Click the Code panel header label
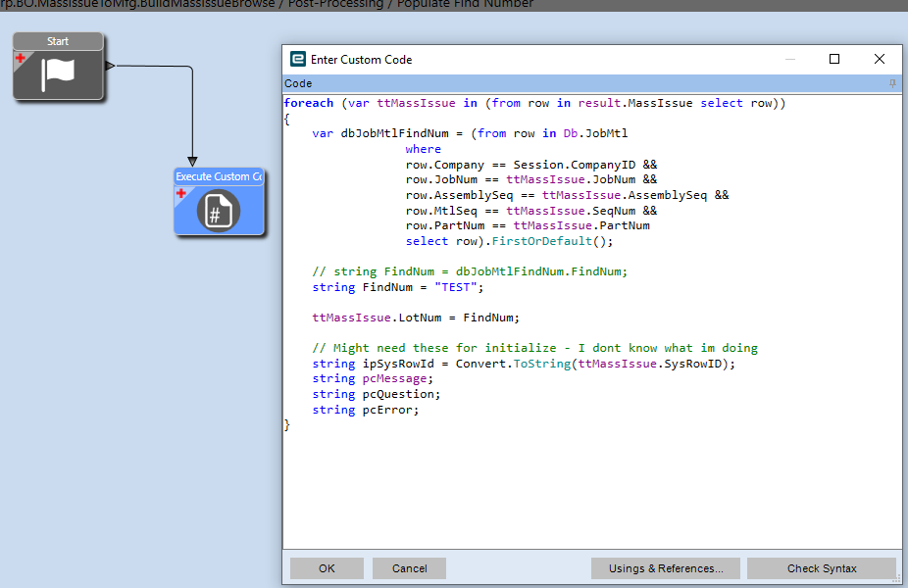 [x=298, y=83]
